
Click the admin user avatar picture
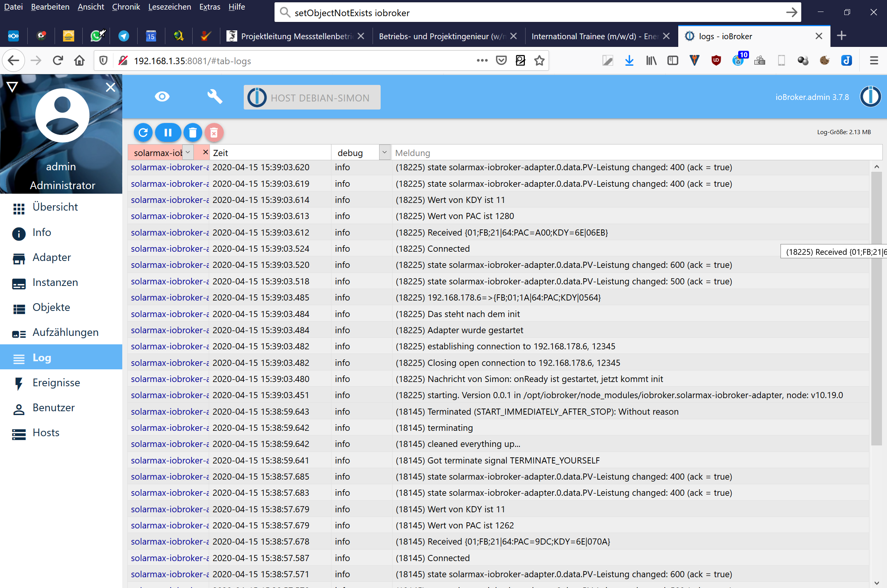tap(62, 115)
